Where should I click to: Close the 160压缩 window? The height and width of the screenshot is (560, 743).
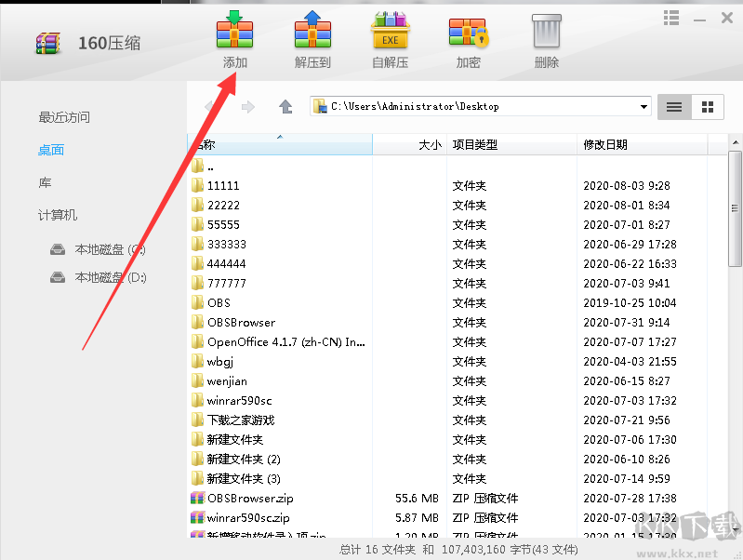(727, 18)
